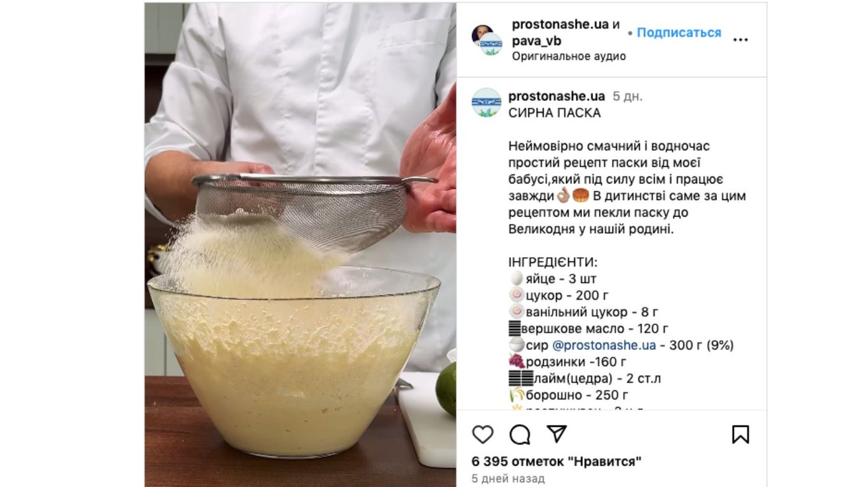Click the СИРНА ПАСКА caption title
This screenshot has width=868, height=487.
(555, 113)
